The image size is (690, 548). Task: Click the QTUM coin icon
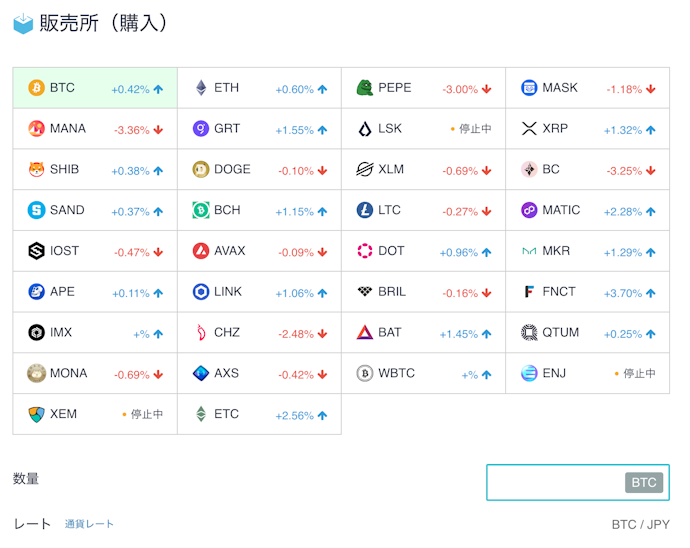[529, 332]
